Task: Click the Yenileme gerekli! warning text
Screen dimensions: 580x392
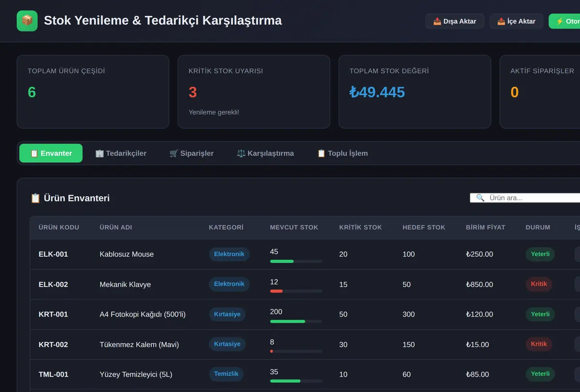Action: tap(214, 112)
